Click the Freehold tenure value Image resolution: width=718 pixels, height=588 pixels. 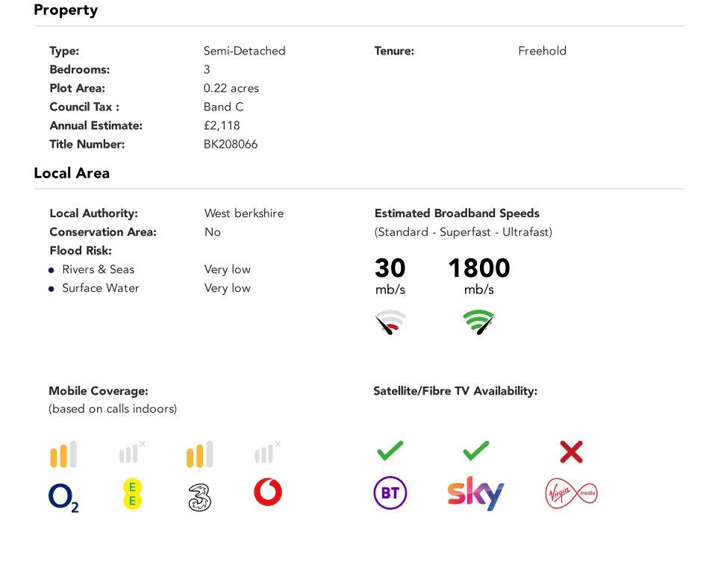(542, 51)
